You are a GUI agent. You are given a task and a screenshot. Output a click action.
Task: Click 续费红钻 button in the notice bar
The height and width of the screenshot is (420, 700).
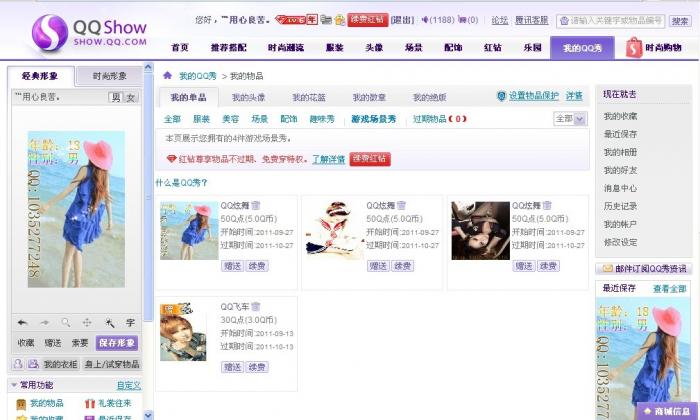point(370,158)
